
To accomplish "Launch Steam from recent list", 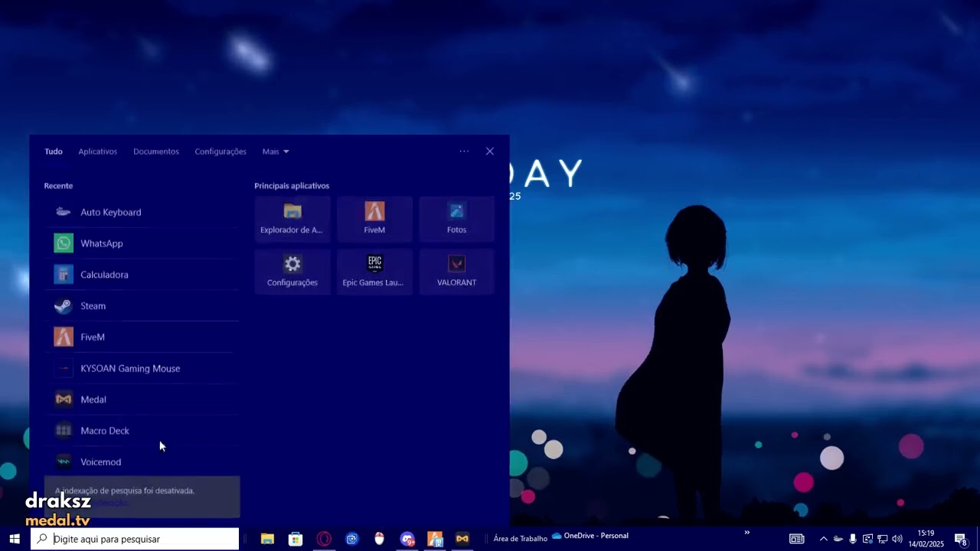I will coord(142,306).
